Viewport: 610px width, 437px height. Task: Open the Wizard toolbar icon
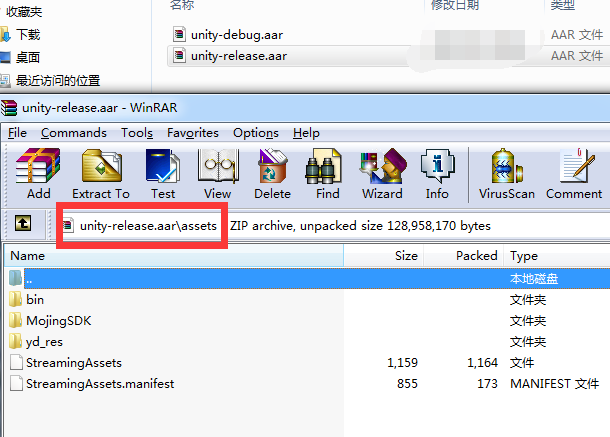[383, 166]
